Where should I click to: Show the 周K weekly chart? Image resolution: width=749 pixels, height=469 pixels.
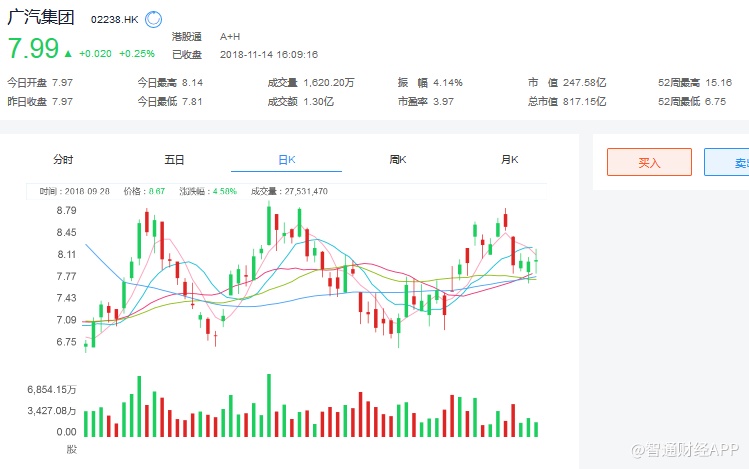(398, 160)
